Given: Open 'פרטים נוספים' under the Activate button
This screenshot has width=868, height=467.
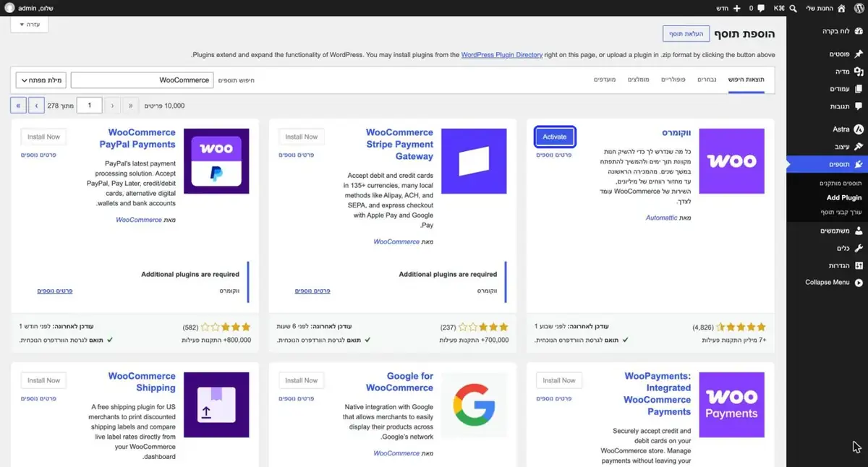Looking at the screenshot, I should tap(554, 155).
